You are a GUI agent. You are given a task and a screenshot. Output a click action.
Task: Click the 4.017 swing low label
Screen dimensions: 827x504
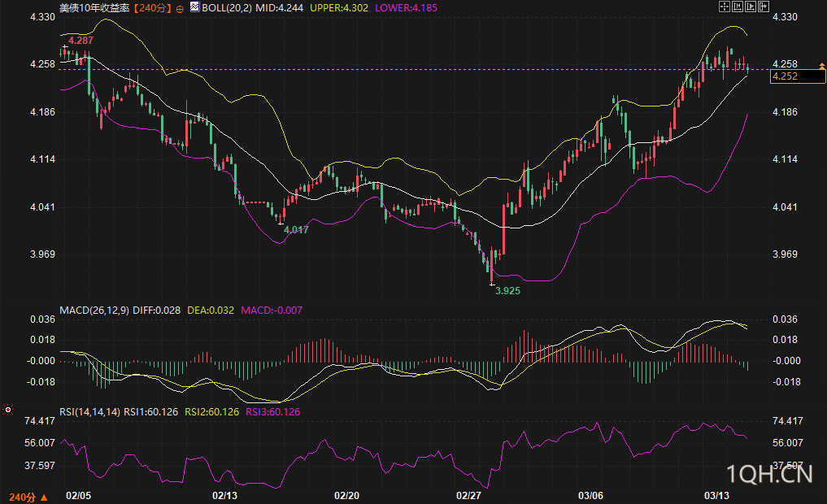pyautogui.click(x=295, y=230)
